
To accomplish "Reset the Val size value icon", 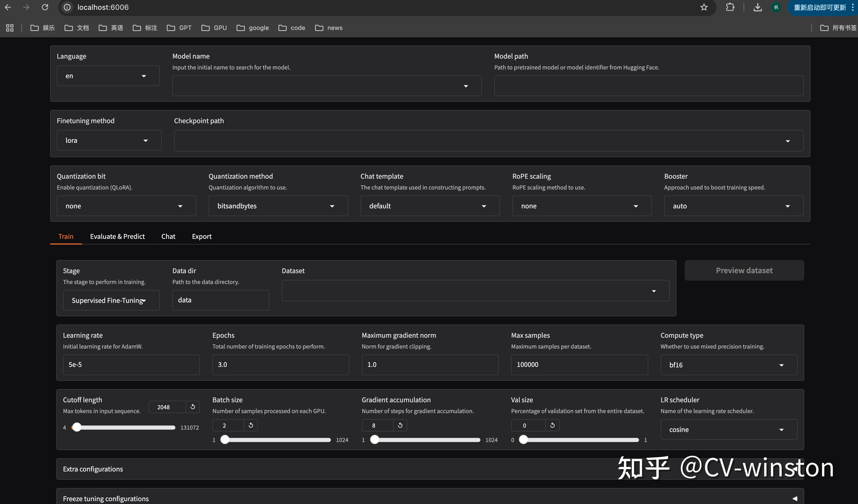I will tap(552, 425).
